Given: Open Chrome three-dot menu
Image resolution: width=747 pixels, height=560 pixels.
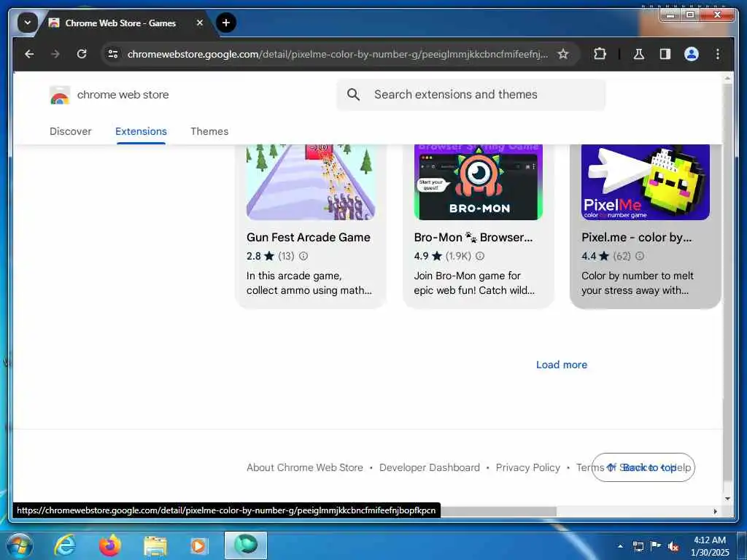Looking at the screenshot, I should point(718,54).
